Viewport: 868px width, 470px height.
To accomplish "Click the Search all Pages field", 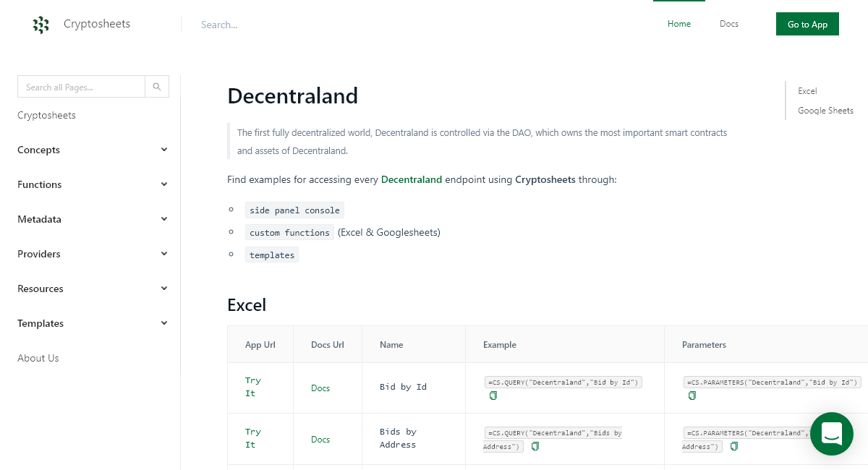I will tap(80, 86).
